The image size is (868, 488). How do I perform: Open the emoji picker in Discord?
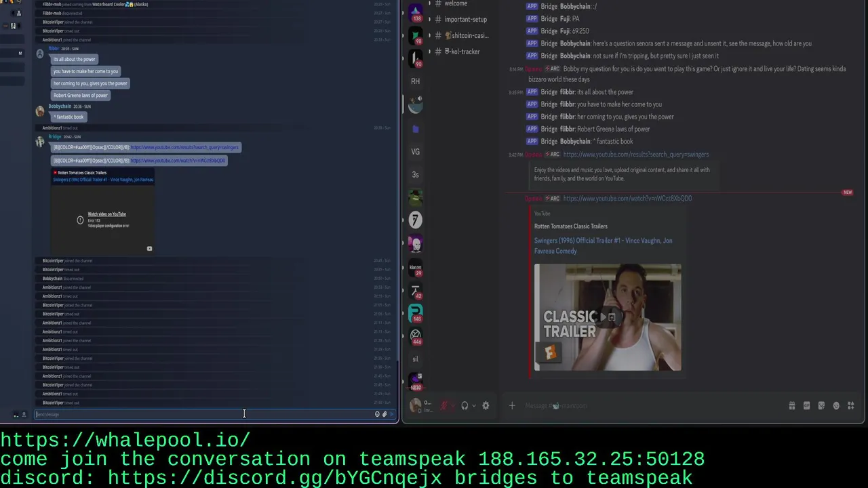836,406
